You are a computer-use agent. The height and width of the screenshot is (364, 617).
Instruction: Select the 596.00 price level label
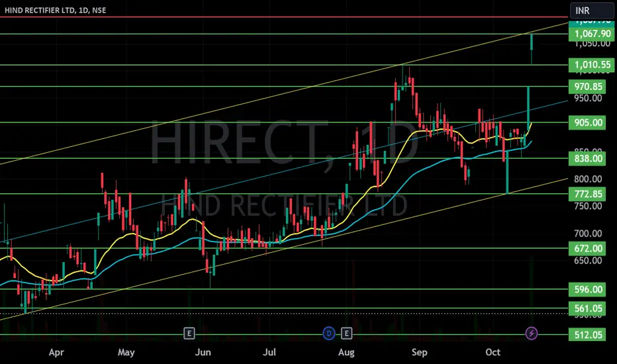coord(587,290)
